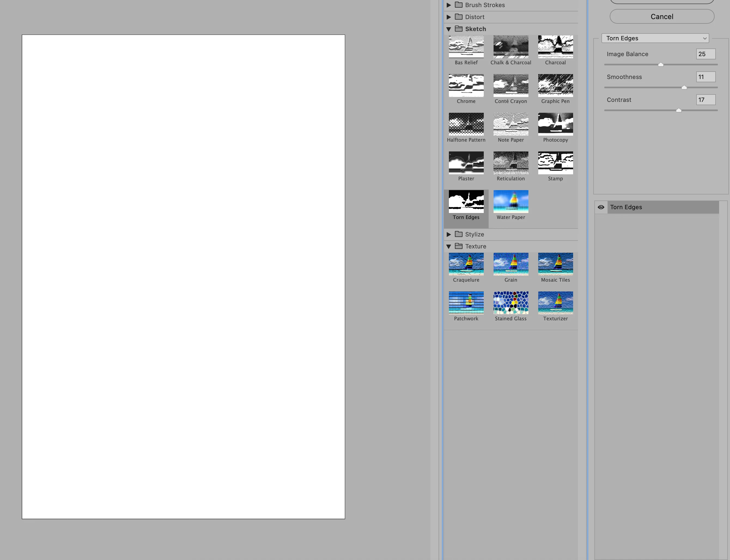Image resolution: width=730 pixels, height=560 pixels.
Task: Expand the Distort filter folder
Action: tap(449, 17)
